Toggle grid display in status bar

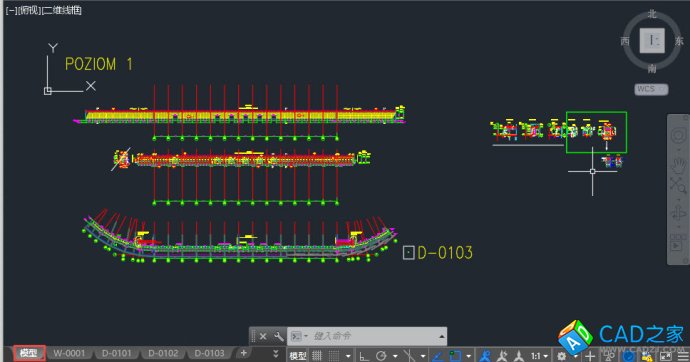pos(317,356)
